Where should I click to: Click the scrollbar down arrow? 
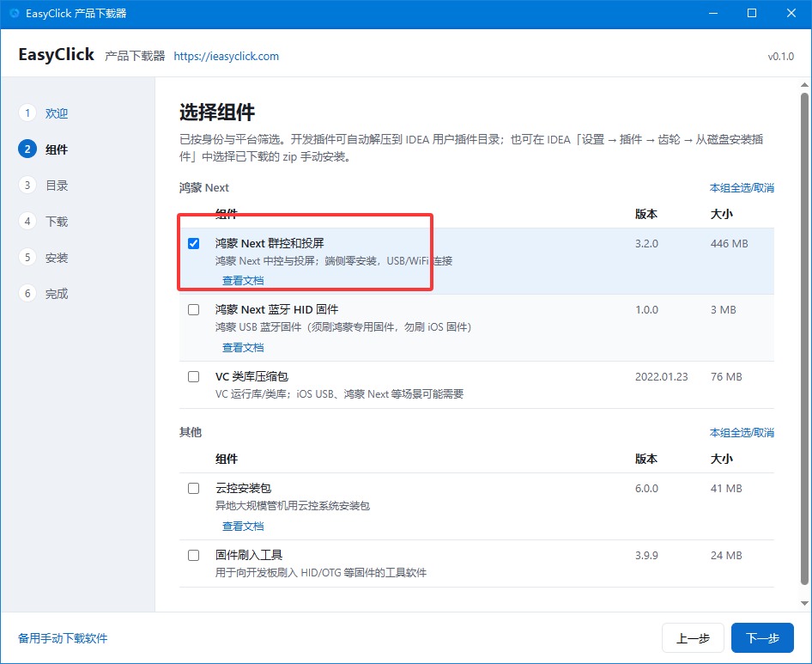click(804, 603)
